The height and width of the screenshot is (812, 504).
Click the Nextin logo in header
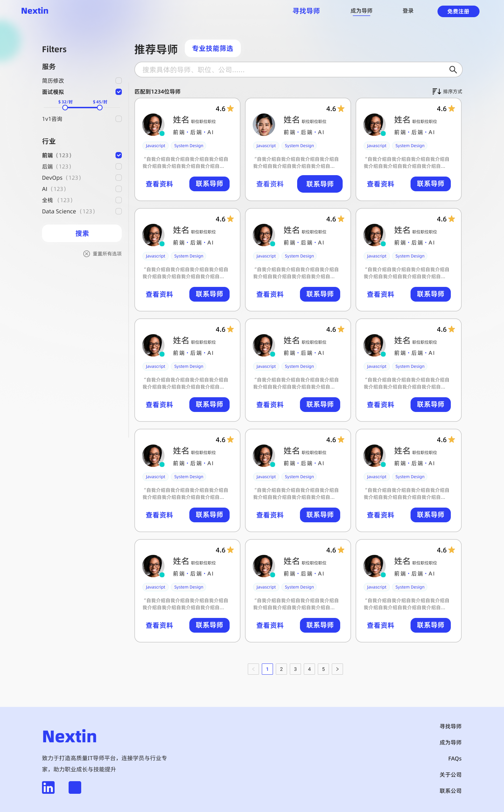pyautogui.click(x=35, y=11)
